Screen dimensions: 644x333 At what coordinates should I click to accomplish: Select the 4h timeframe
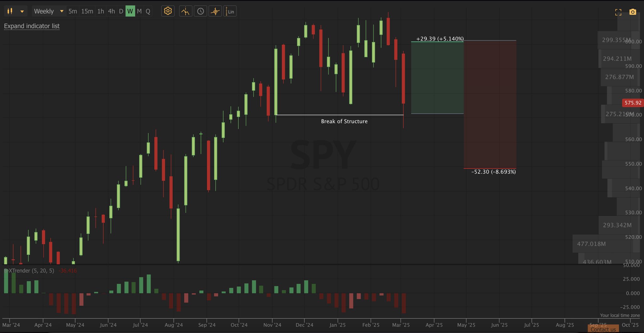[x=111, y=11]
